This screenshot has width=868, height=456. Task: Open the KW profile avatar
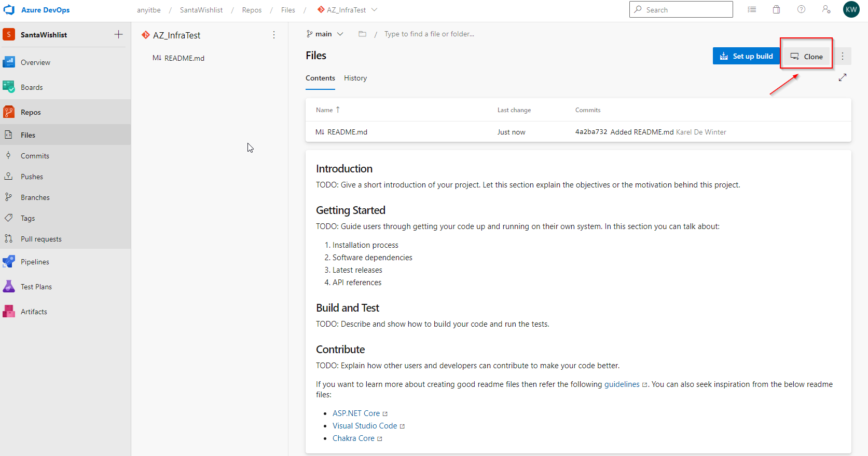coord(851,9)
